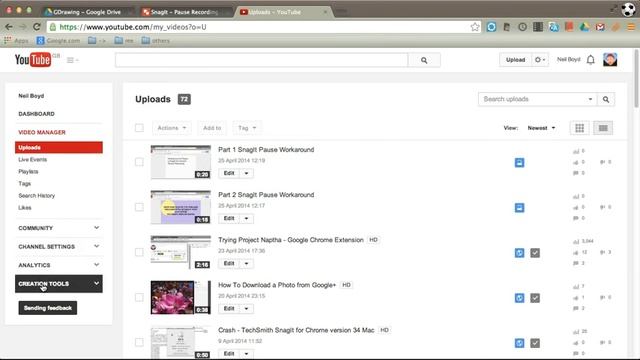Tick the select-all videos checkbox
640x360 pixels.
(139, 128)
